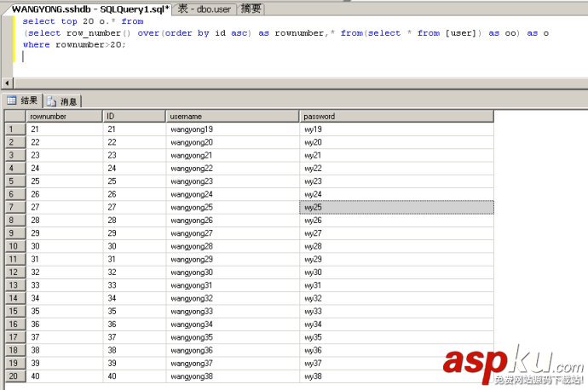Click cell wy23
This screenshot has width=588, height=390.
(396, 181)
